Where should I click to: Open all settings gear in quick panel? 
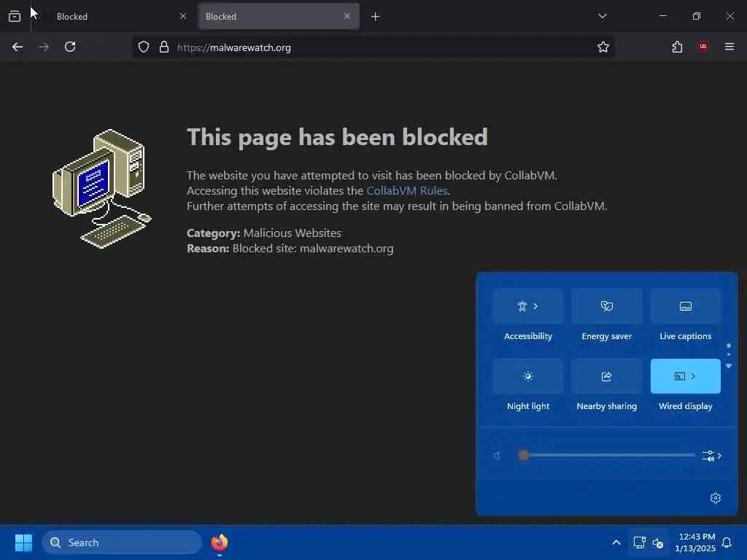(x=715, y=498)
